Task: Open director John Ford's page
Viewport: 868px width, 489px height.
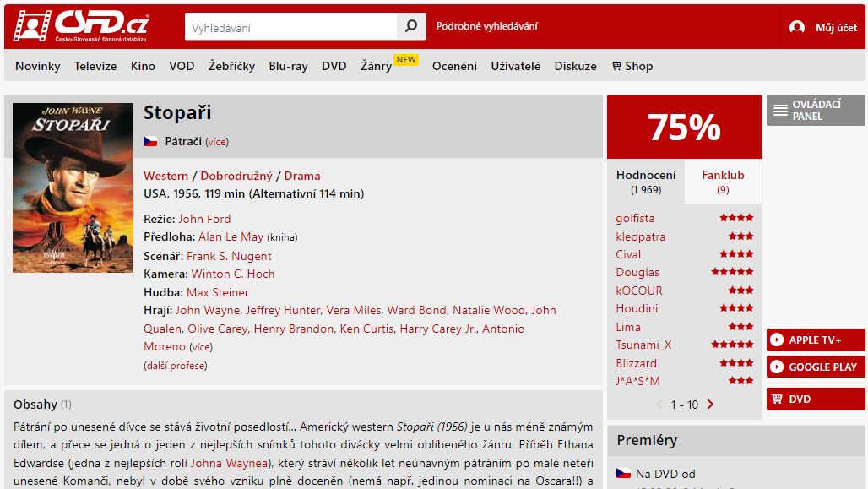Action: pos(204,219)
